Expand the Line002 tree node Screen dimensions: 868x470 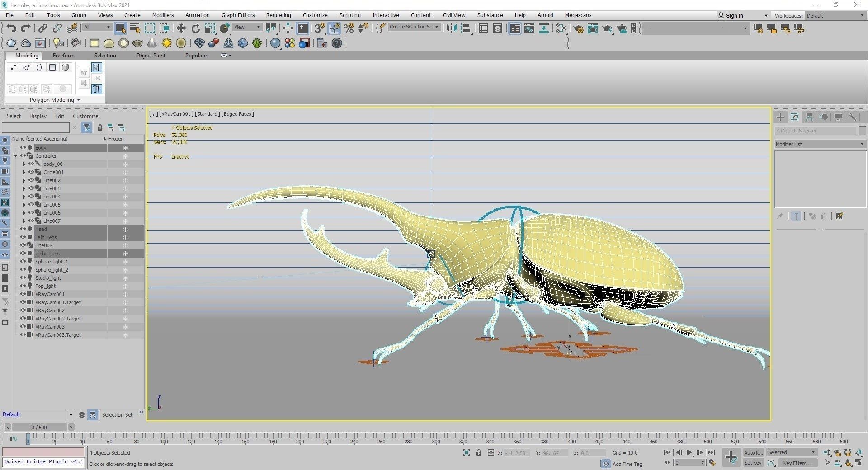24,180
